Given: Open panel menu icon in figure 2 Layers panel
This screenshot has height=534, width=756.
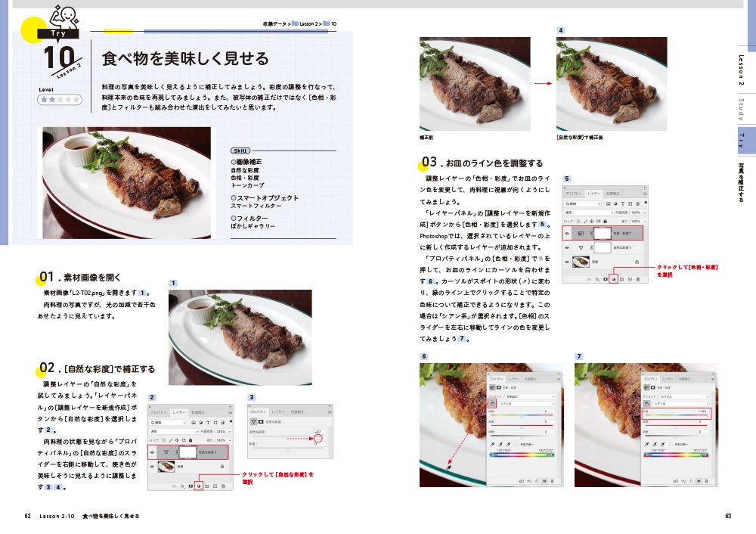Looking at the screenshot, I should (x=230, y=412).
